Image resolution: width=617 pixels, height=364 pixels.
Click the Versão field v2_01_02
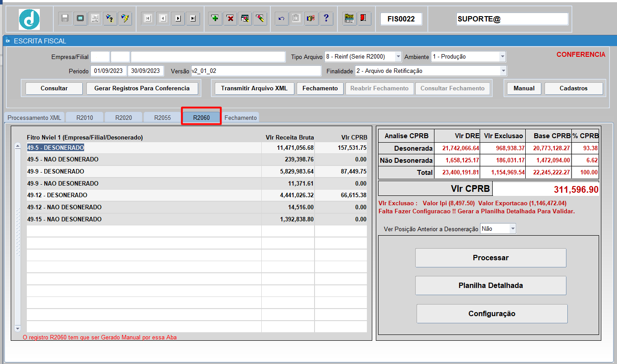pos(256,71)
